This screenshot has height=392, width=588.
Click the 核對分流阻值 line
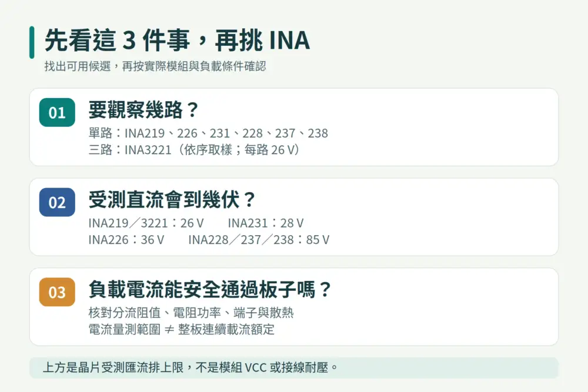tap(191, 313)
